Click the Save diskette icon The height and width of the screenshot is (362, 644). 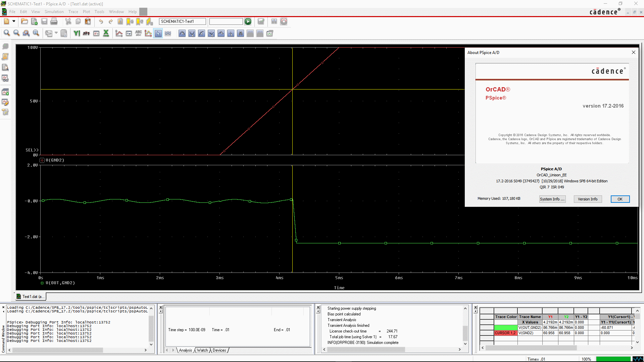(x=44, y=21)
